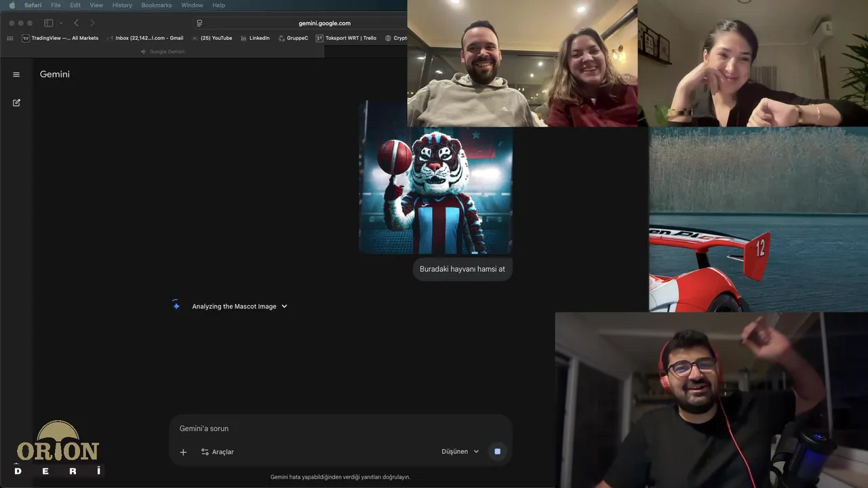Click the gemini.google.com address field
The image size is (868, 488).
(x=324, y=23)
